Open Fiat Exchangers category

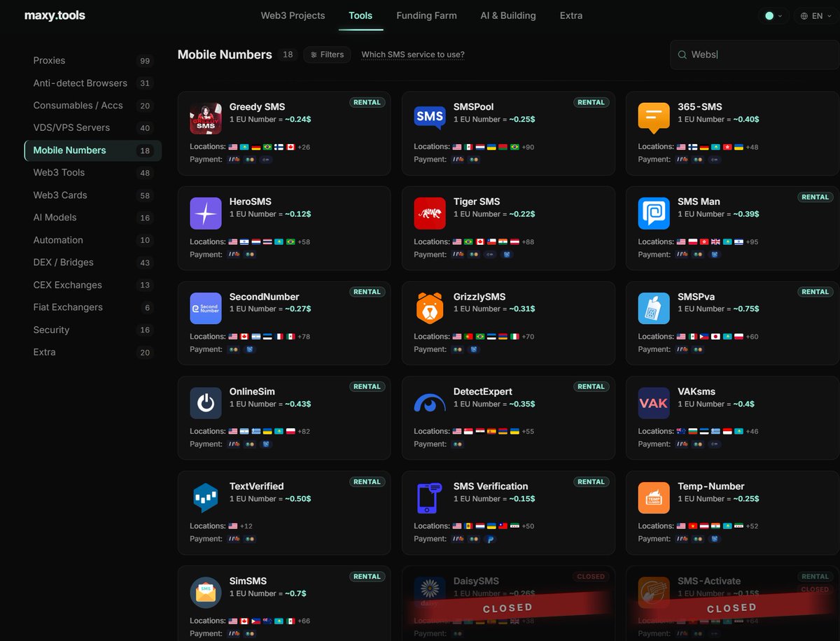pos(92,307)
